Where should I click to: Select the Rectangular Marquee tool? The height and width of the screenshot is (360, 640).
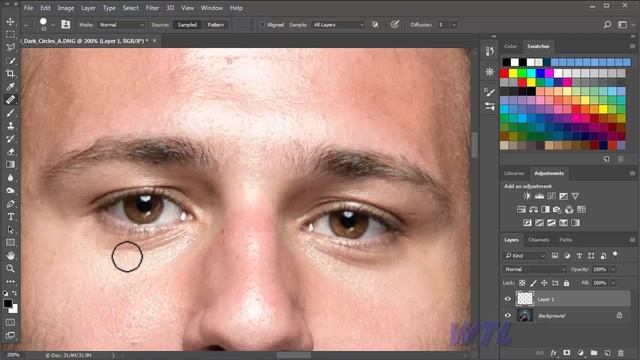pyautogui.click(x=11, y=34)
